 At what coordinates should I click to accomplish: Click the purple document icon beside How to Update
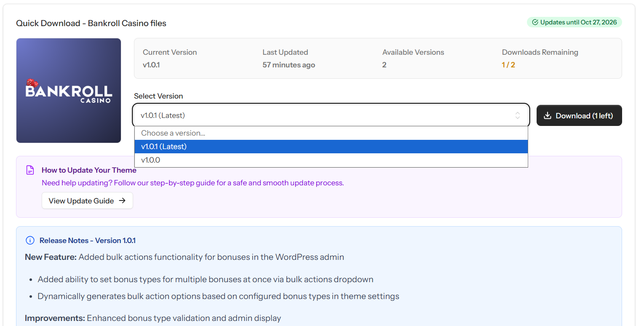point(30,170)
